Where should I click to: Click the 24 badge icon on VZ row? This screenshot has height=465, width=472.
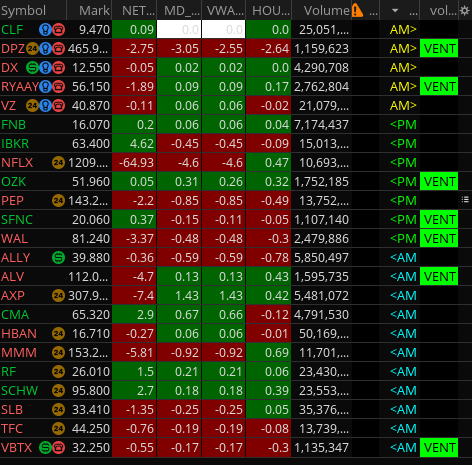32,106
